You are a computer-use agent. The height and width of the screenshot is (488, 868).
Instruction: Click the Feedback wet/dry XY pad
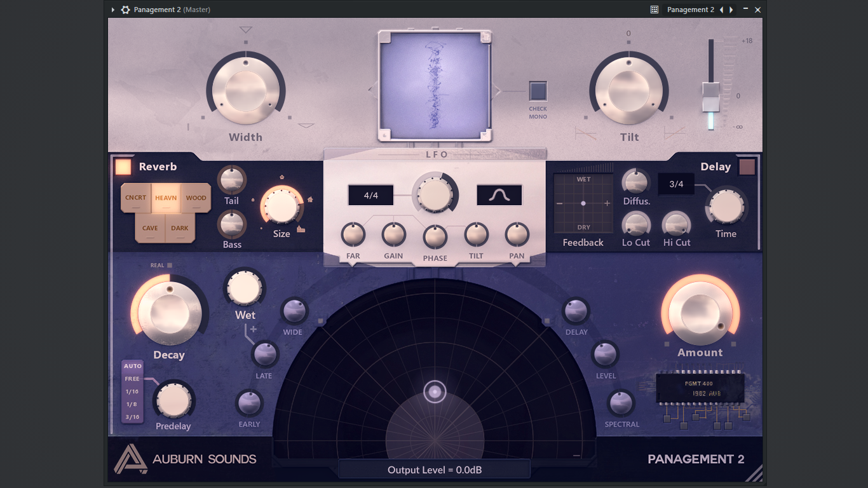click(x=583, y=203)
